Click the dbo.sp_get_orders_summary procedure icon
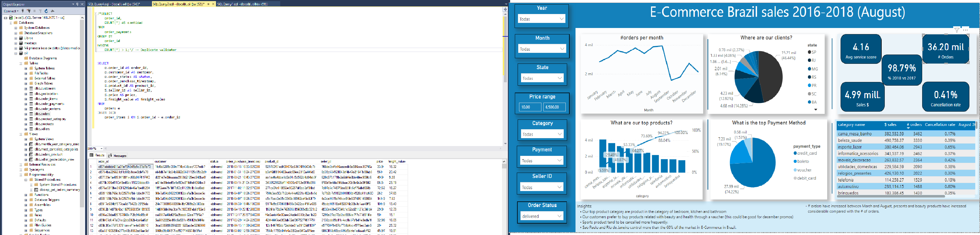This screenshot has width=980, height=235. pyautogui.click(x=37, y=190)
